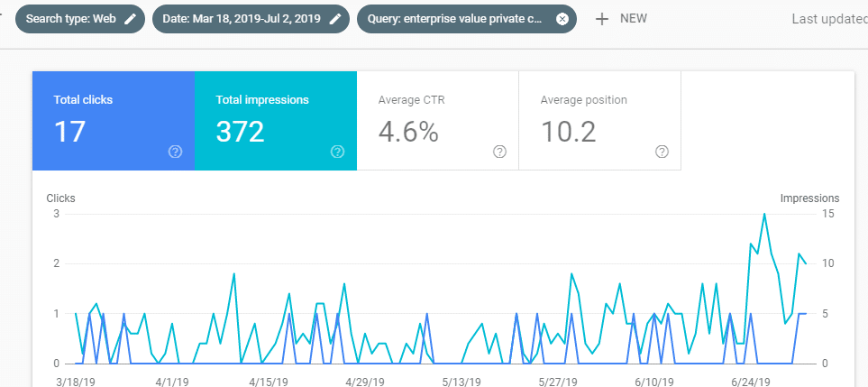Open the Query filter chip text
This screenshot has width=868, height=387.
tap(455, 19)
